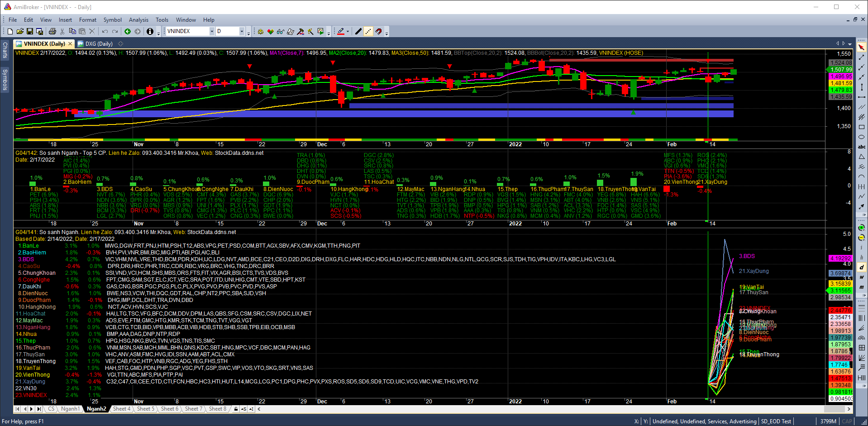
Task: Select the Zig-zag line drawing tool
Action: coord(862,196)
